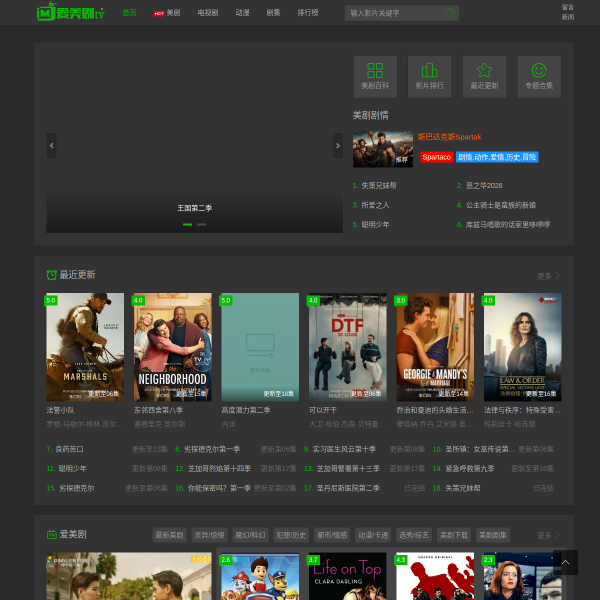Open the Marshals poster thumbnail
Screen dimensions: 600x600
click(85, 347)
